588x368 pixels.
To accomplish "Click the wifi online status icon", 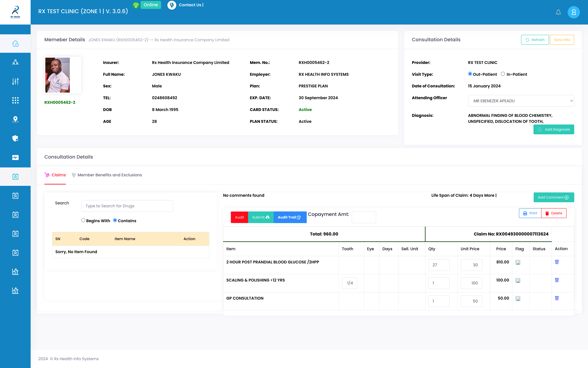I will (x=136, y=5).
